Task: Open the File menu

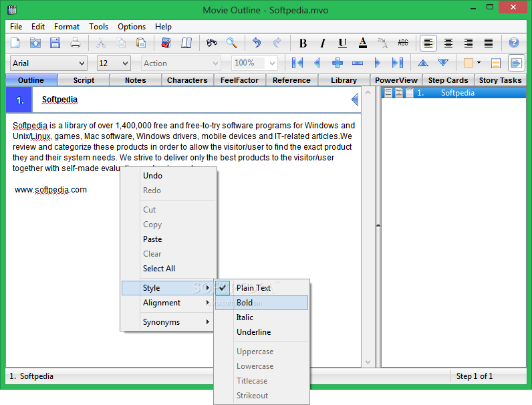Action: [16, 27]
